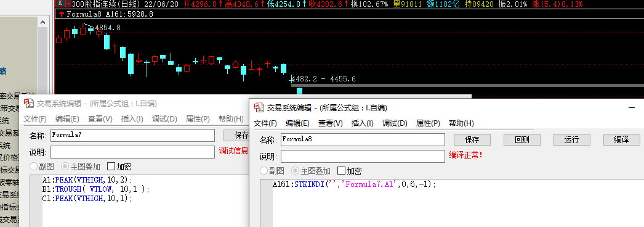Image resolution: width=644 pixels, height=227 pixels.
Task: Open 编辑(E) menu in Formula8 window
Action: click(297, 123)
